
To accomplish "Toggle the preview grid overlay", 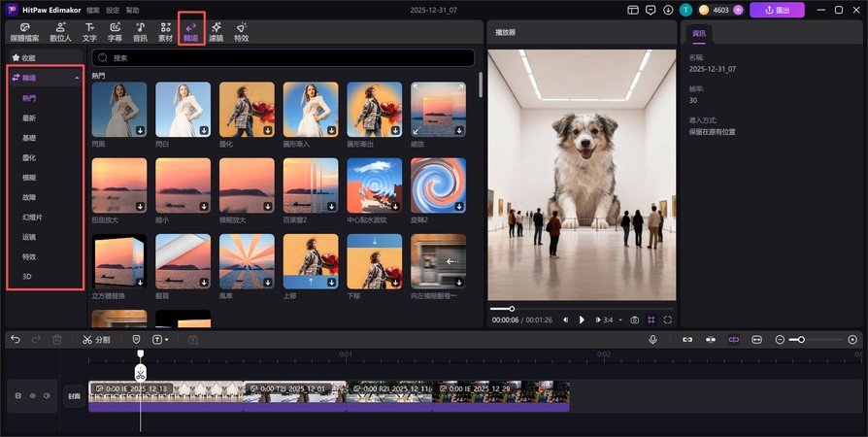I will [x=651, y=319].
